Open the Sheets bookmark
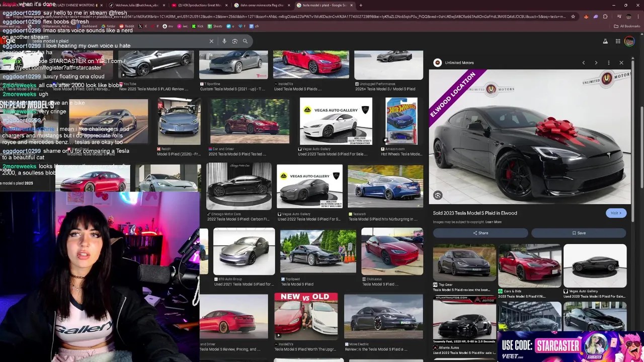Screen dimensions: 644x362 [215, 26]
